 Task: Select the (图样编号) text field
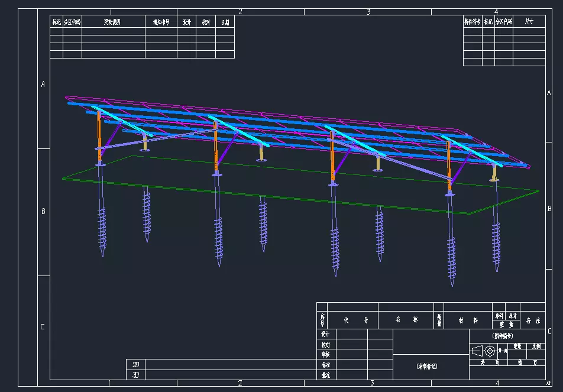click(501, 335)
